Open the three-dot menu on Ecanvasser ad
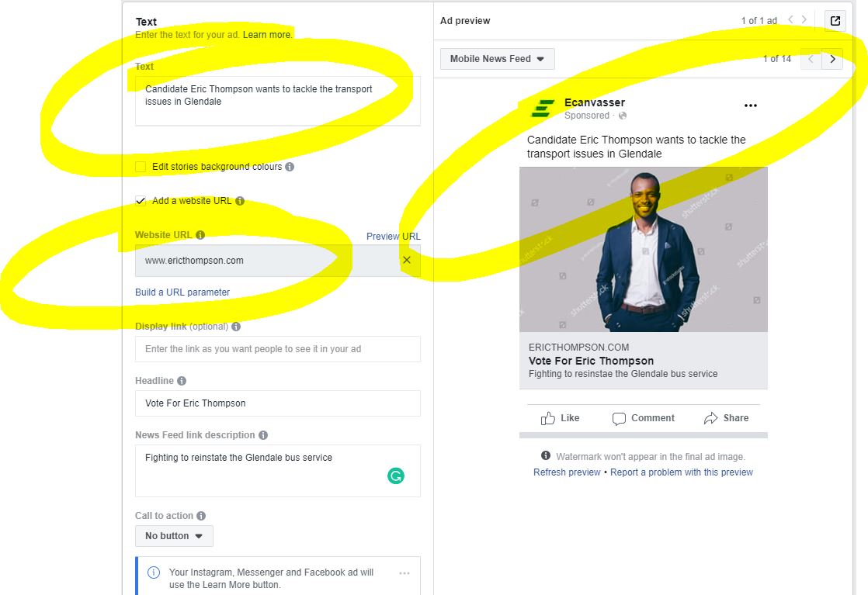Screen dimensions: 868x595 tap(750, 106)
